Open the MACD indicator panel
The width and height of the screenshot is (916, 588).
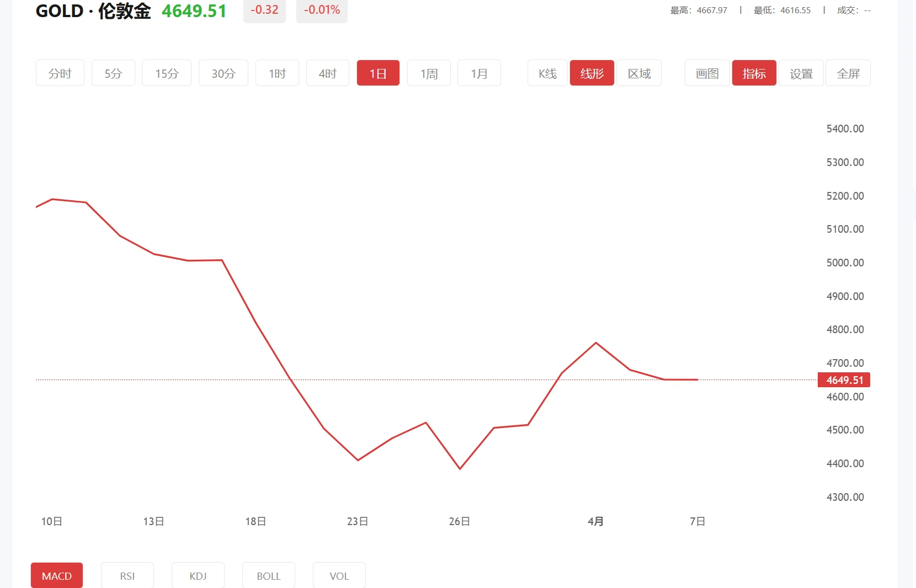(x=56, y=575)
